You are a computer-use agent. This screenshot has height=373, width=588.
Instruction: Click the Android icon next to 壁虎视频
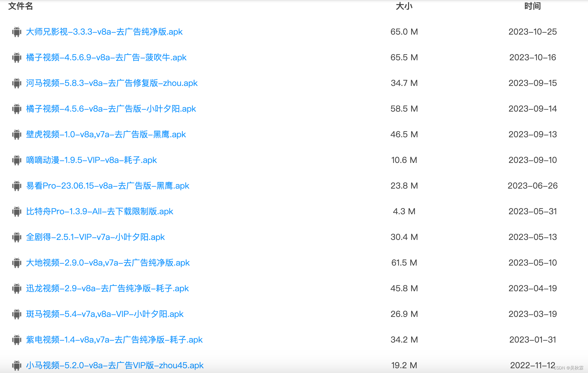(x=17, y=134)
